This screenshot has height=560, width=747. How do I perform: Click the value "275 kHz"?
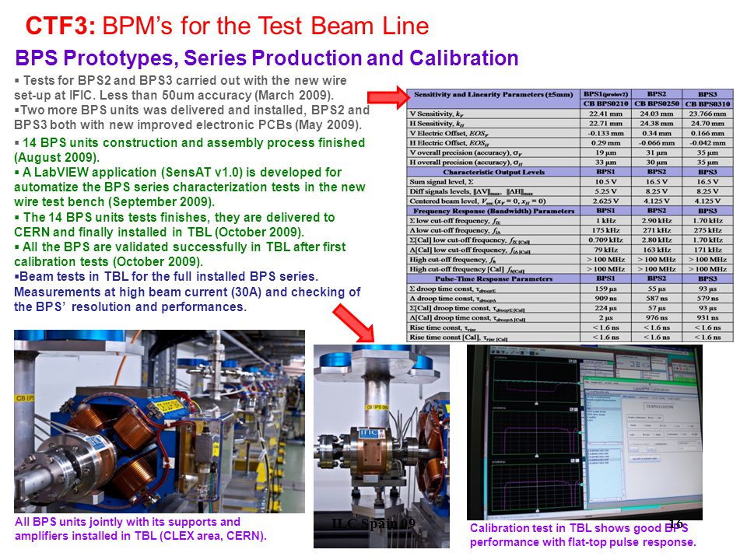click(707, 230)
